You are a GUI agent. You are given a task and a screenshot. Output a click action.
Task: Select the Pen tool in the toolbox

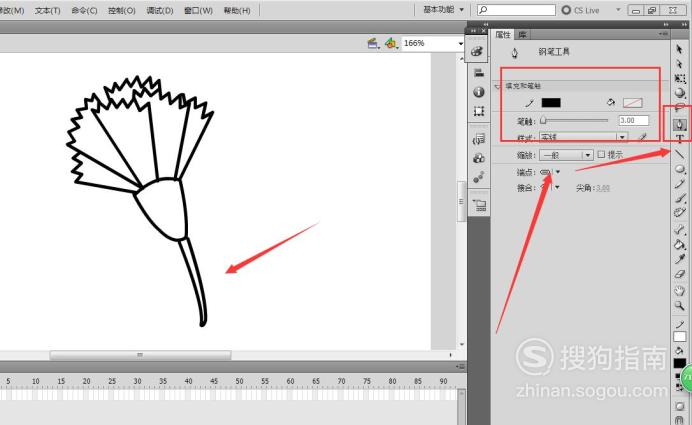pos(680,124)
